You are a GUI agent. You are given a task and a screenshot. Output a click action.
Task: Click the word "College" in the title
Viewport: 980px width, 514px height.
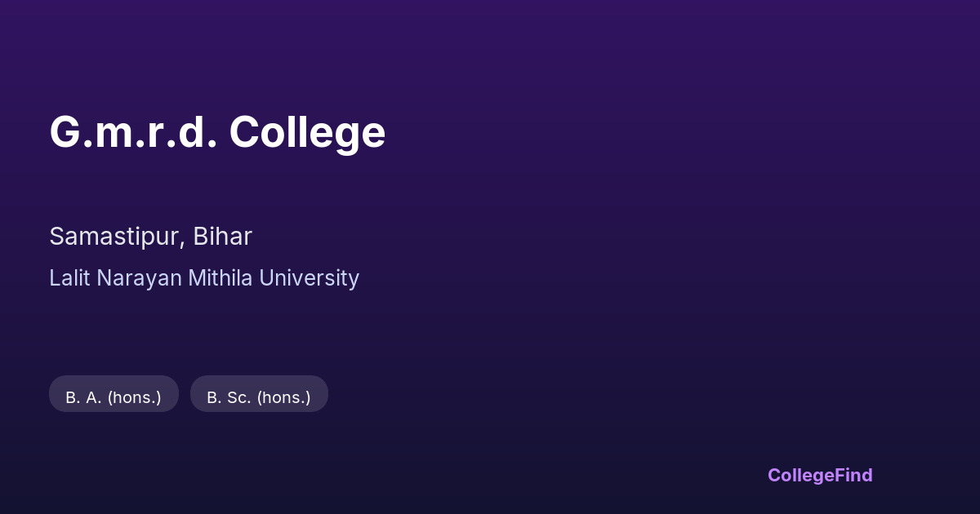pyautogui.click(x=307, y=132)
